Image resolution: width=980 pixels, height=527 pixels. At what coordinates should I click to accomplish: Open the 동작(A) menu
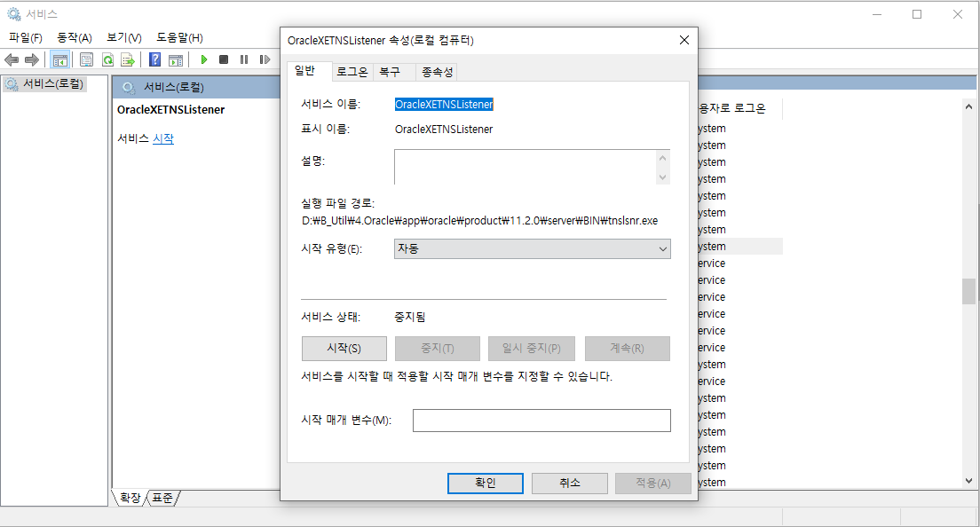point(75,37)
